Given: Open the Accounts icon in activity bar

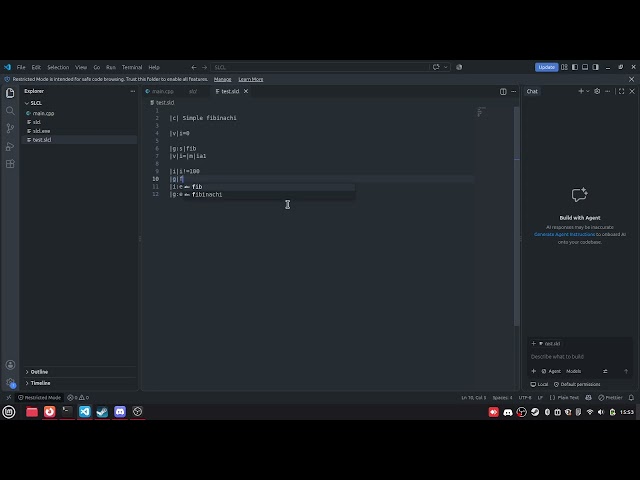Looking at the screenshot, I should coord(11,365).
